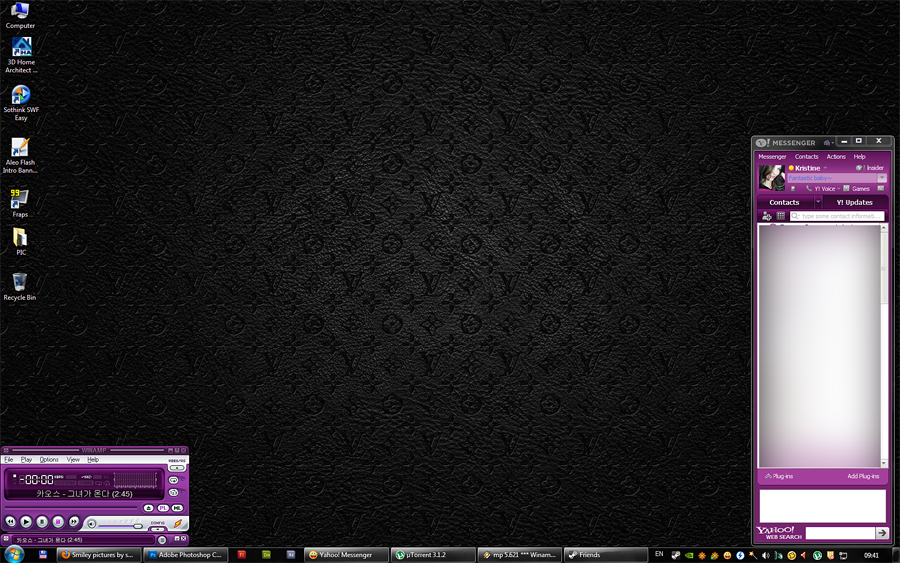Click Winamp pause button
Viewport: 900px width, 563px height.
(42, 522)
